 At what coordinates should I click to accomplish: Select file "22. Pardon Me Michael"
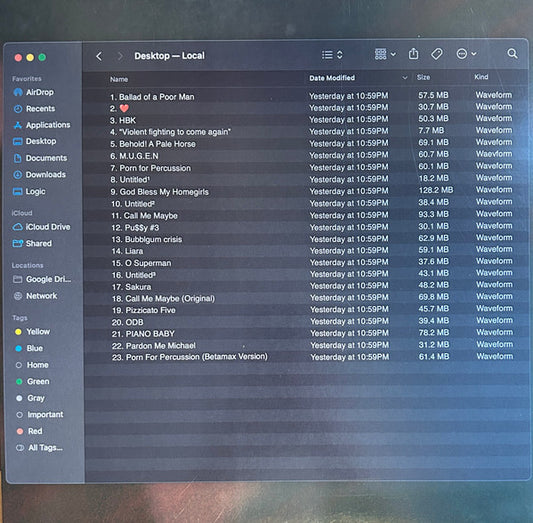[x=154, y=346]
